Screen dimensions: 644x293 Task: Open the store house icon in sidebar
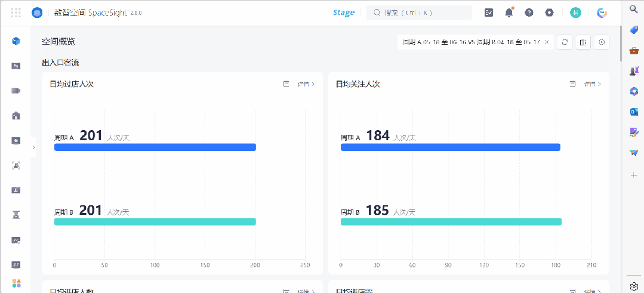click(x=16, y=116)
